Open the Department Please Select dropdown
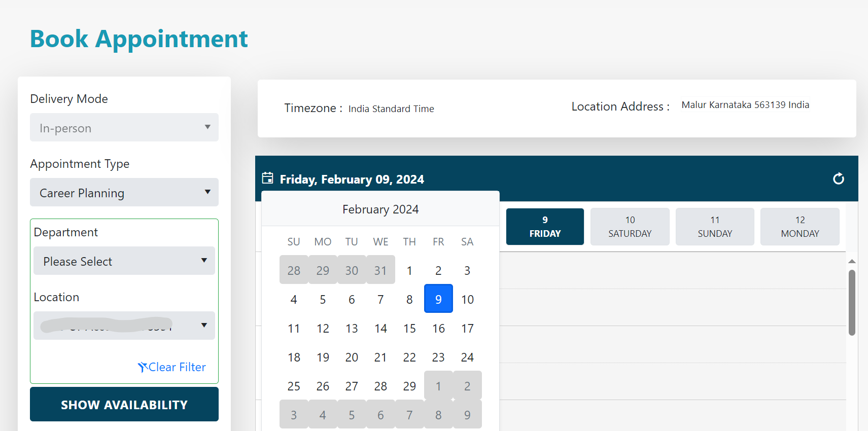The image size is (868, 431). (124, 261)
